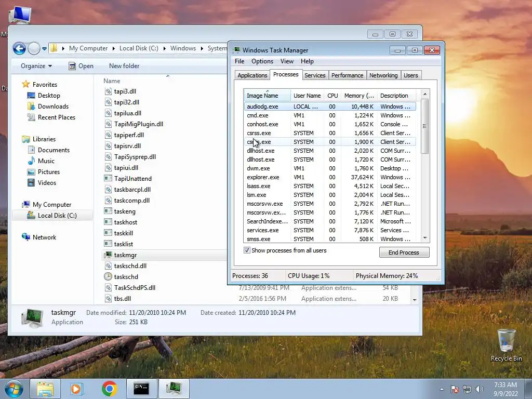Image resolution: width=532 pixels, height=399 pixels.
Task: Select lsass.exe process row
Action: click(x=330, y=186)
